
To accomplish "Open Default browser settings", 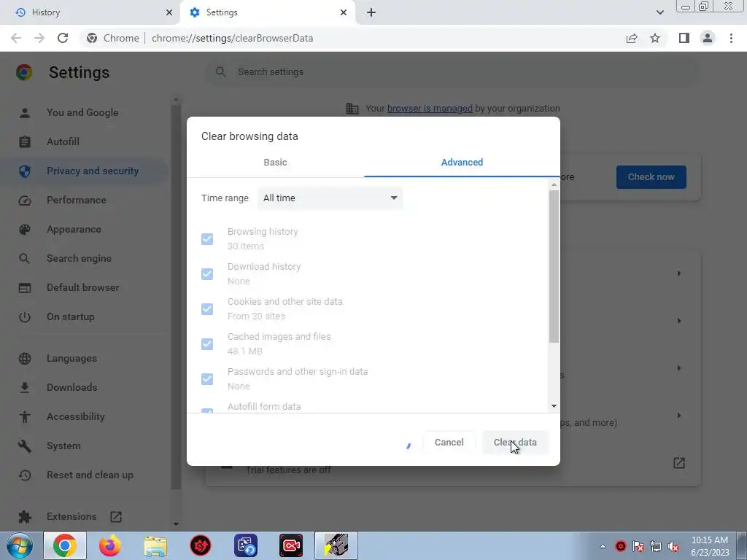I will [83, 287].
